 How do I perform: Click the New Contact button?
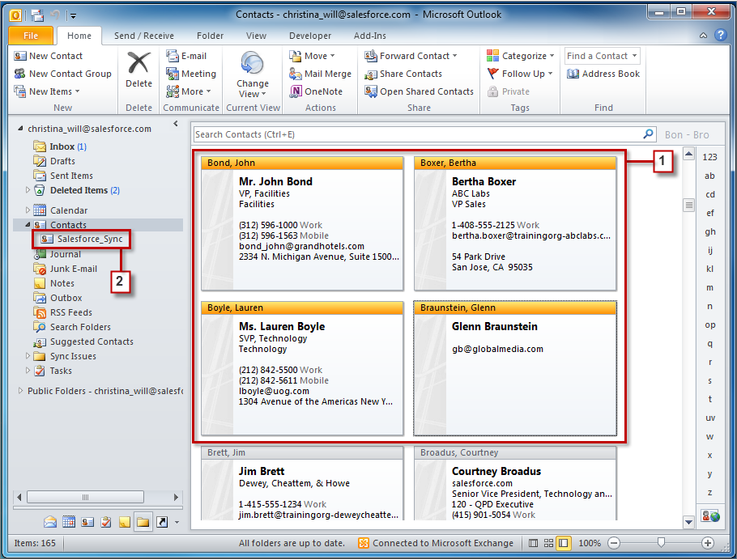[x=49, y=56]
